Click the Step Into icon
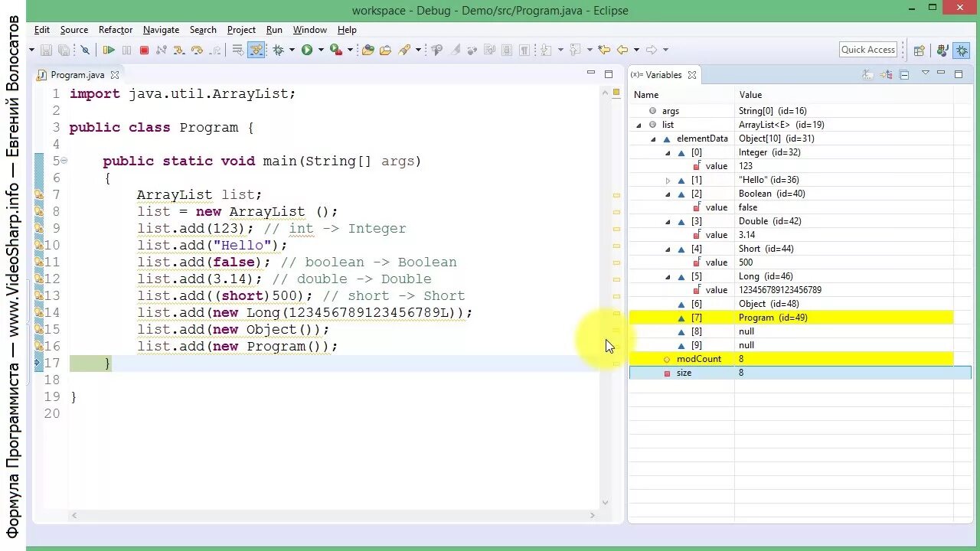 tap(178, 50)
